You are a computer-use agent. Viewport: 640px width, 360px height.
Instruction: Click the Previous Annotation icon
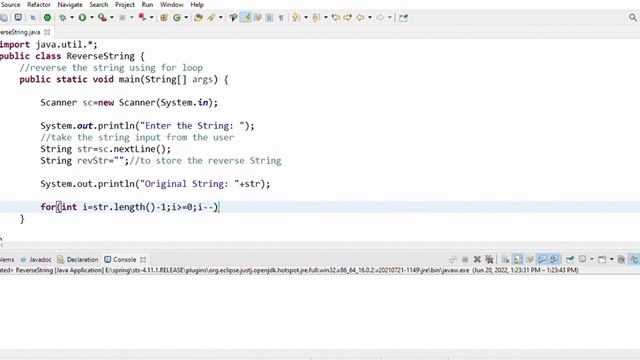[316, 18]
